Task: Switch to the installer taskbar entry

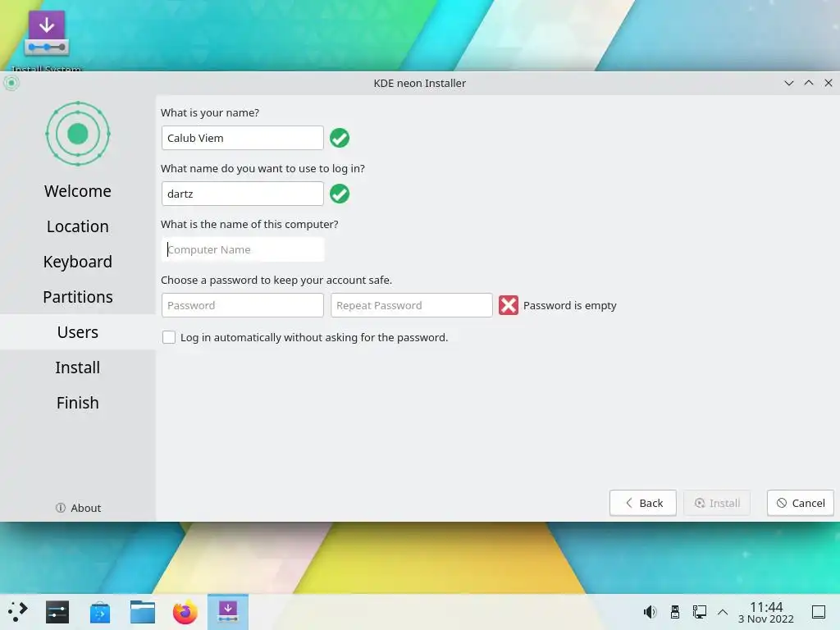Action: [228, 612]
